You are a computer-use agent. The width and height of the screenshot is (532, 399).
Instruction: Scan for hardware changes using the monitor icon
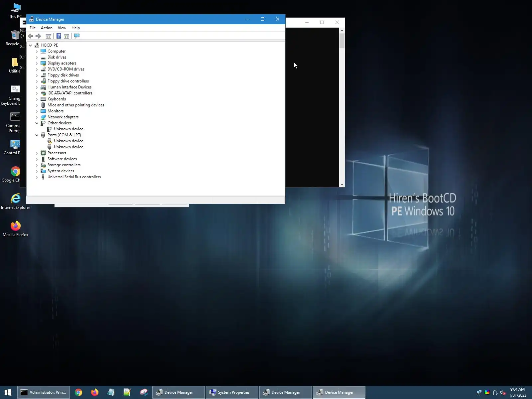[77, 36]
